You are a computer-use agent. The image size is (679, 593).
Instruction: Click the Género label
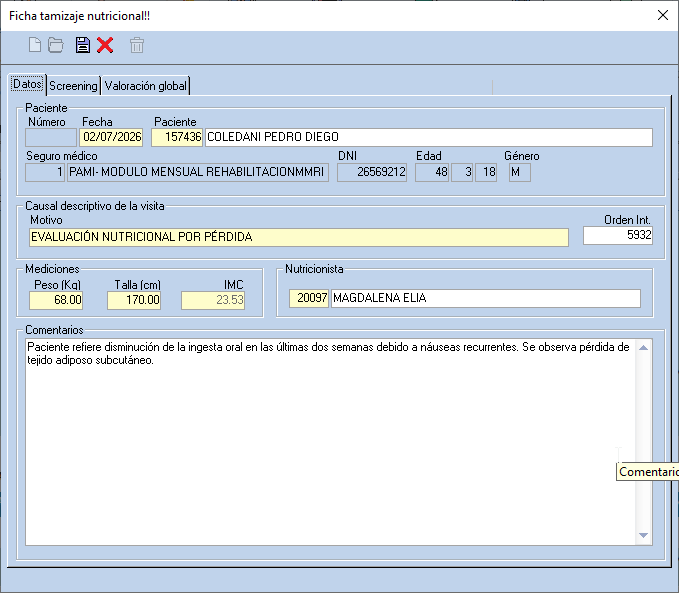pyautogui.click(x=522, y=156)
